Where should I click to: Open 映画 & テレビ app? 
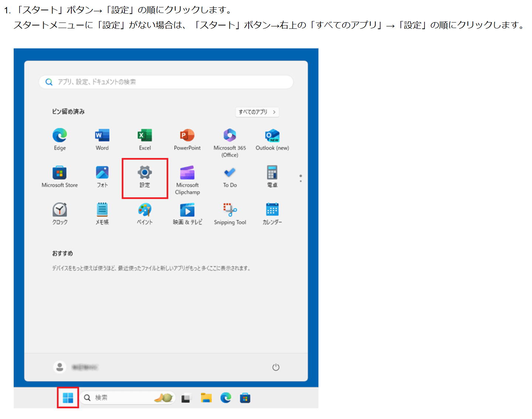pos(187,214)
